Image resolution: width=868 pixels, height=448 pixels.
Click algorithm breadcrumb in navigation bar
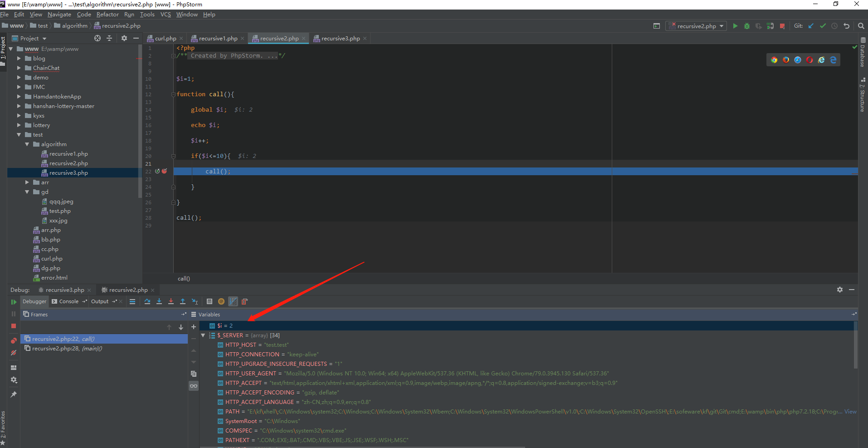(71, 26)
